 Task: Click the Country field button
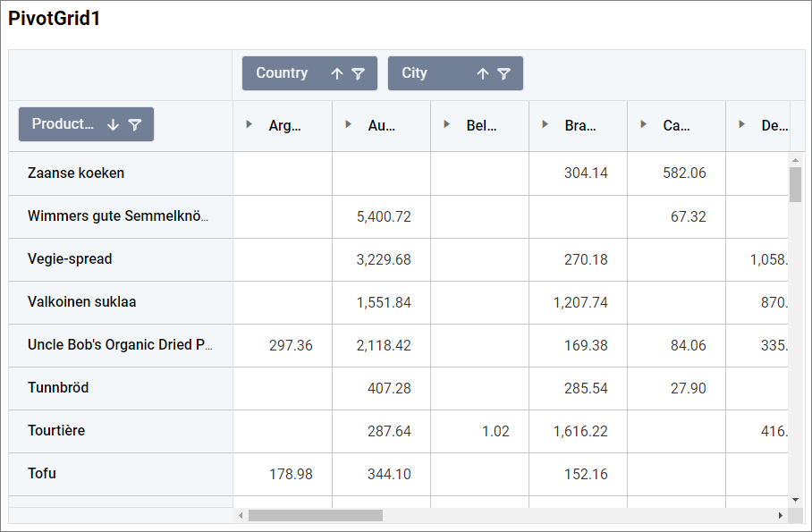[x=282, y=73]
